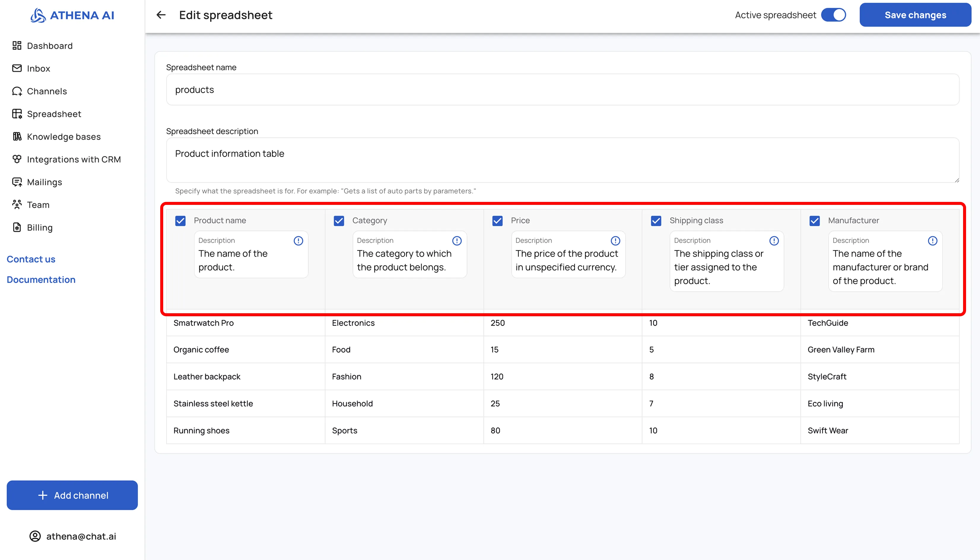Click the info icon in Manufacturer description
The width and height of the screenshot is (980, 560).
[932, 241]
